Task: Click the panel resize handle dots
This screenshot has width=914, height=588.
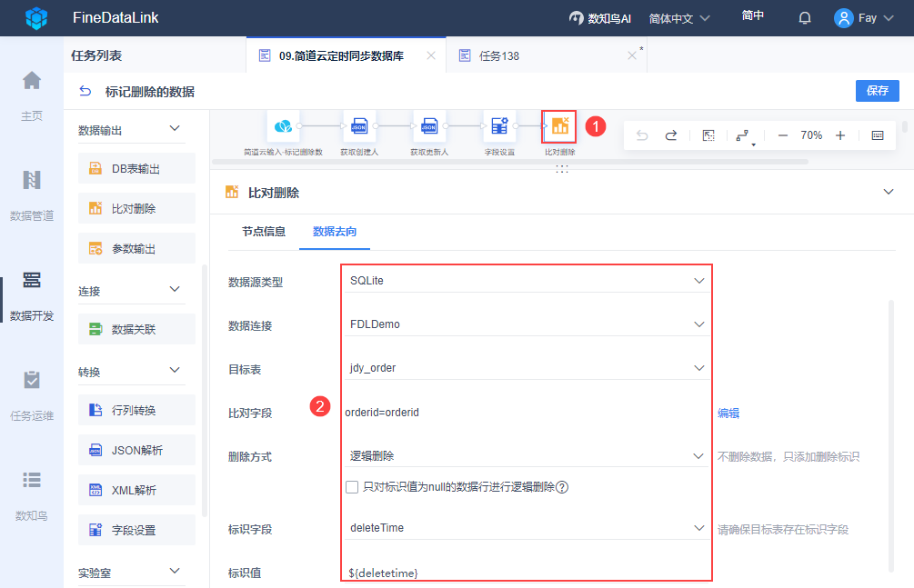Action: tap(562, 168)
